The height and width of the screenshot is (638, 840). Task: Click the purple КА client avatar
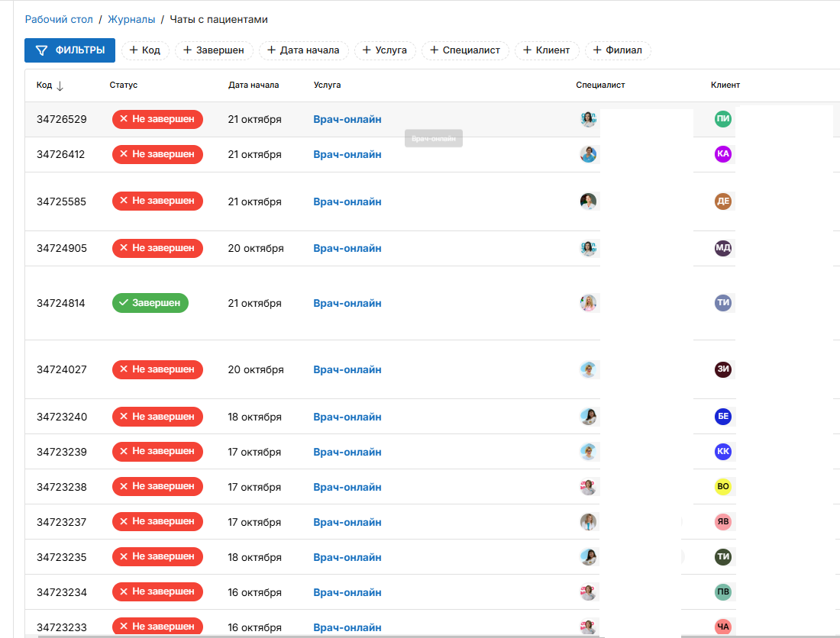(x=722, y=154)
